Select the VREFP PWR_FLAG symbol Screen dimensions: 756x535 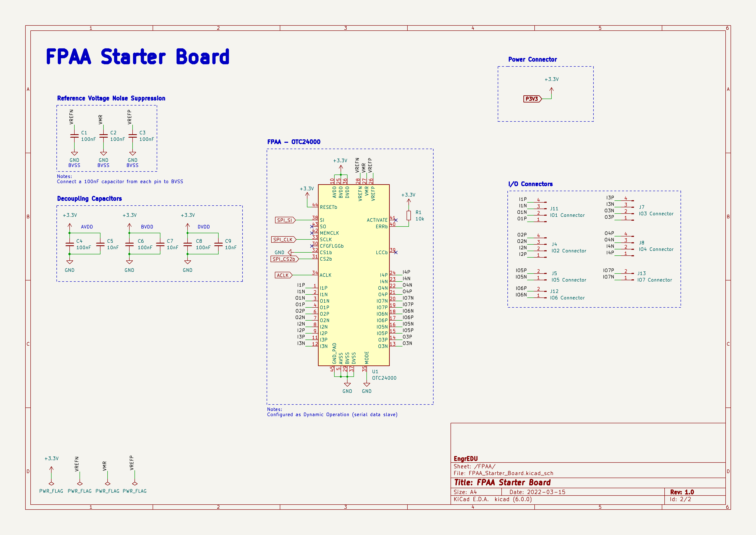[x=135, y=483]
